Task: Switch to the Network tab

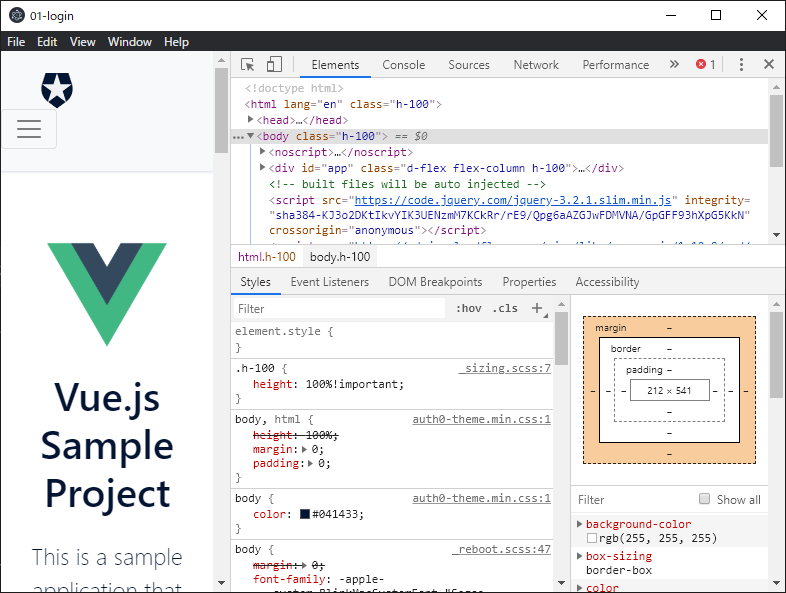Action: point(536,65)
